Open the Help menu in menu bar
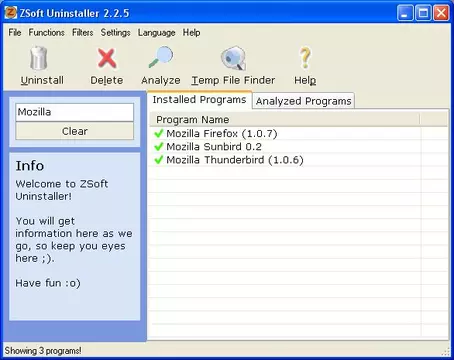 tap(191, 32)
